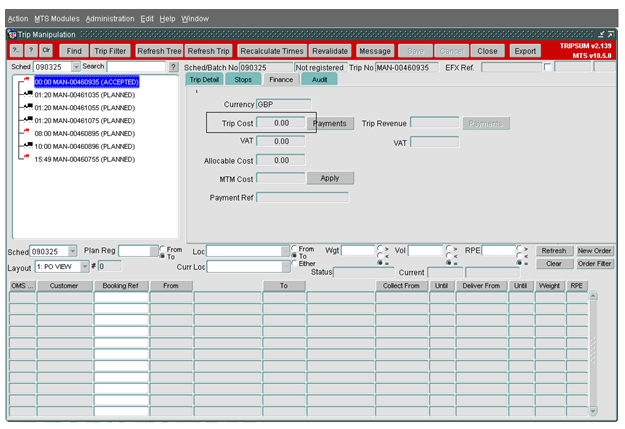Open the Loc dropdown arrow
Image resolution: width=625 pixels, height=429 pixels.
coord(285,251)
